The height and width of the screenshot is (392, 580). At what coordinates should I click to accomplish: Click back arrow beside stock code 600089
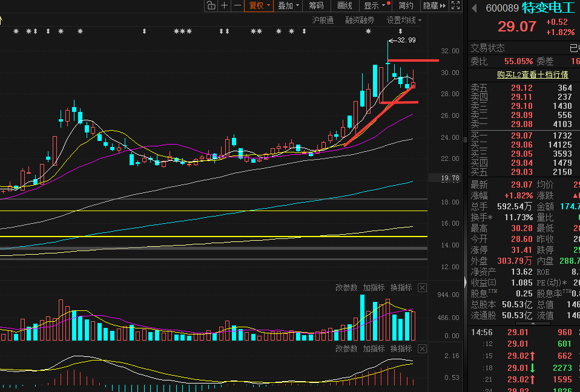474,8
